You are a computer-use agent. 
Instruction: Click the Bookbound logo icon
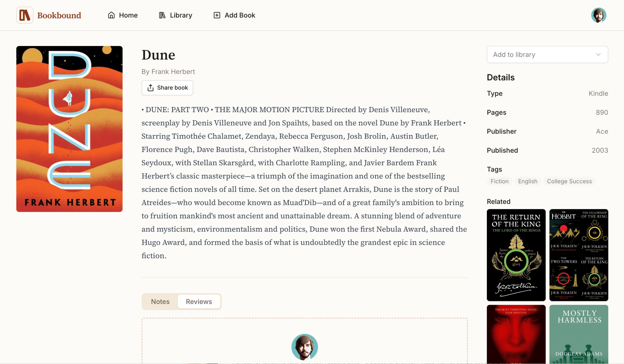[25, 15]
